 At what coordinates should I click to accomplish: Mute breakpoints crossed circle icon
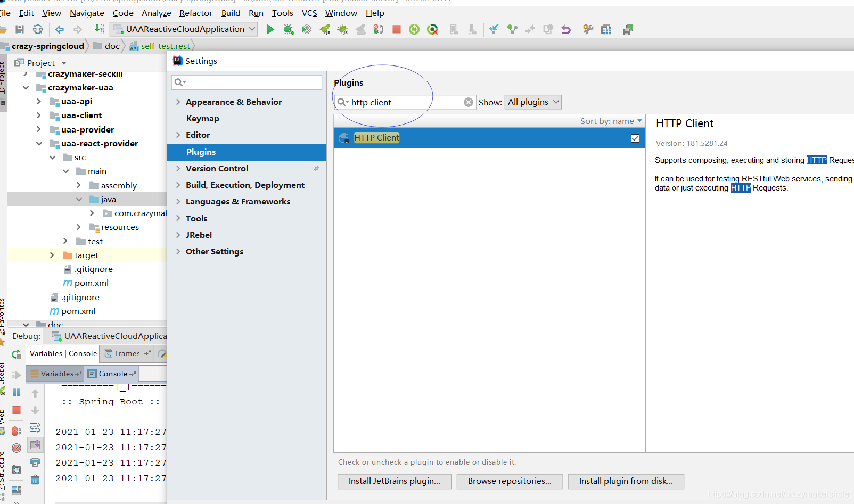(x=17, y=448)
